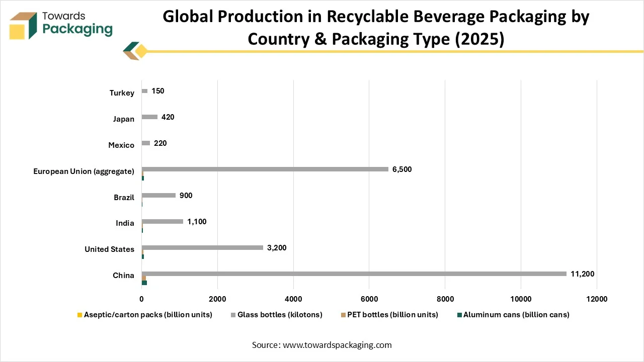Click the green aluminum cans bar for China

pos(144,283)
